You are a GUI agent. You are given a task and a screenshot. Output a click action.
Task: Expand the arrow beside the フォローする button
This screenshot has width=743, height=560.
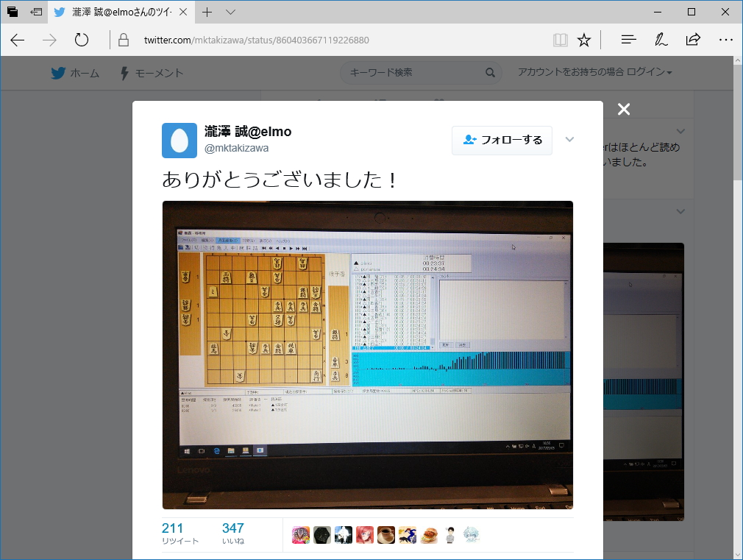tap(569, 139)
